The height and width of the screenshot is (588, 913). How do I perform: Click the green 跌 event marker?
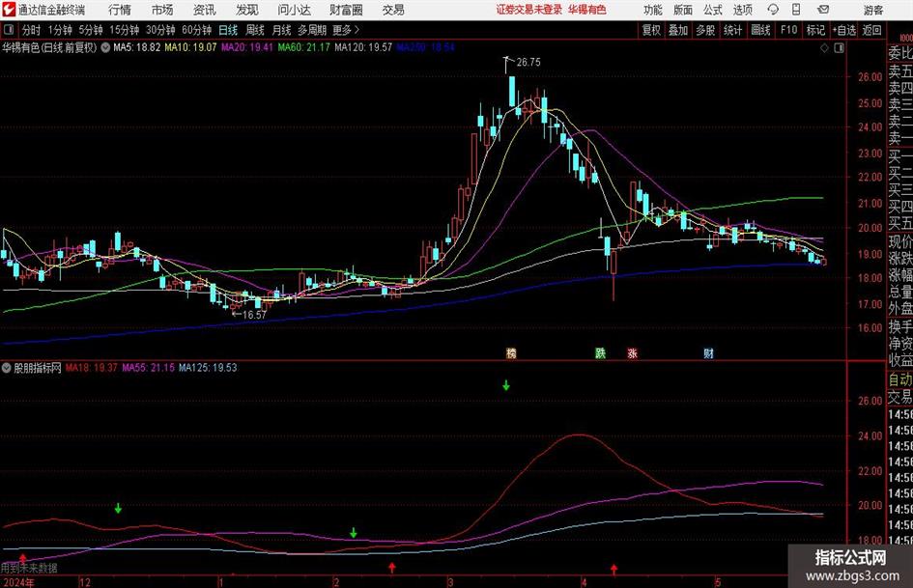pyautogui.click(x=600, y=352)
